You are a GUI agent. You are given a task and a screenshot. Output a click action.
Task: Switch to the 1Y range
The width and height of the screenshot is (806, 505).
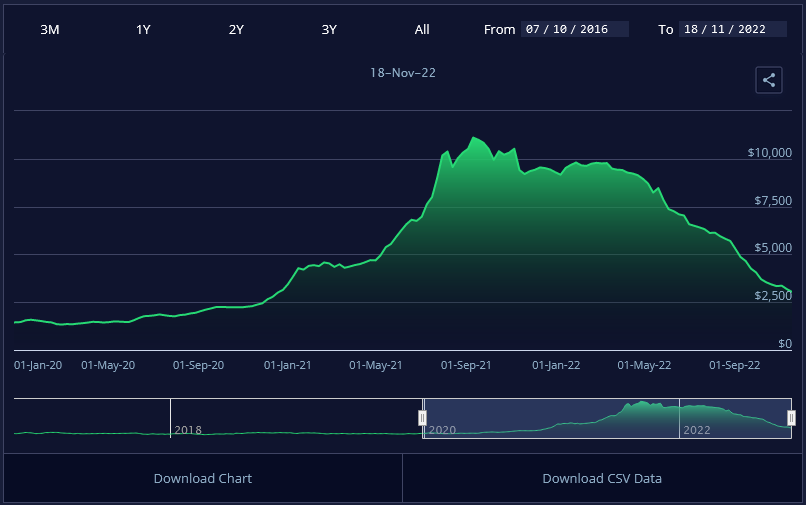tap(143, 29)
